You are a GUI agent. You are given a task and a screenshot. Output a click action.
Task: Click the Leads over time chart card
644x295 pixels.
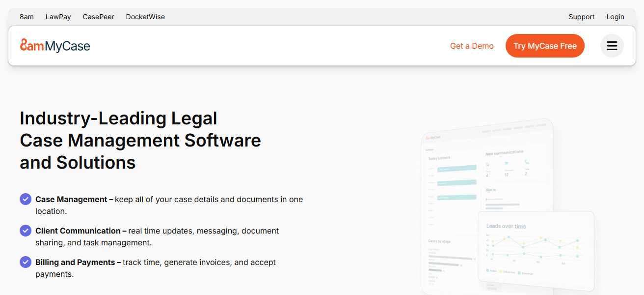[x=537, y=251]
